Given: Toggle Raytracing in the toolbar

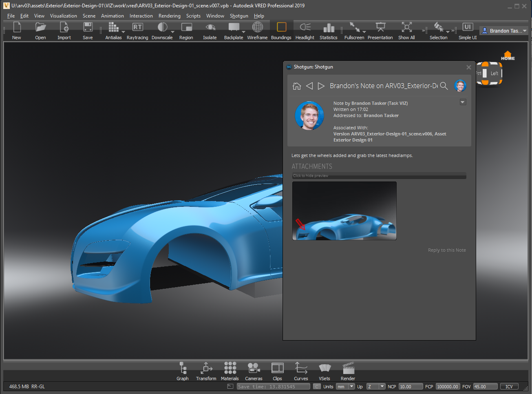Looking at the screenshot, I should pyautogui.click(x=137, y=31).
